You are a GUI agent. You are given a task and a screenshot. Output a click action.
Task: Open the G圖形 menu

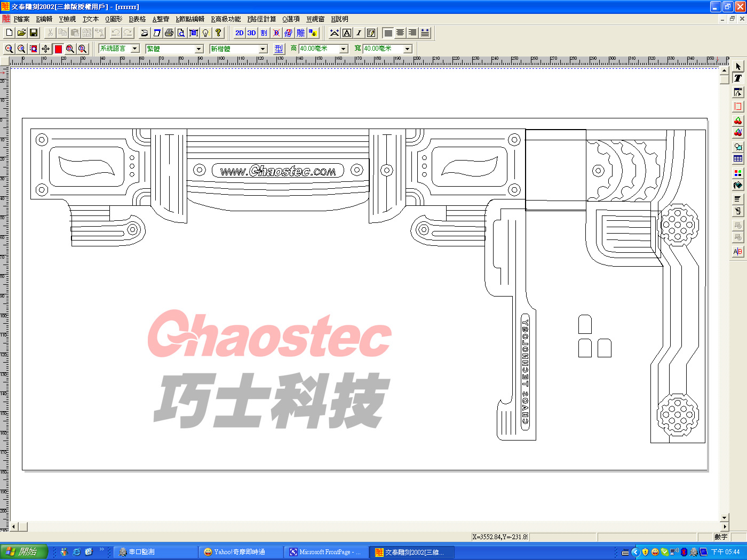click(x=114, y=19)
